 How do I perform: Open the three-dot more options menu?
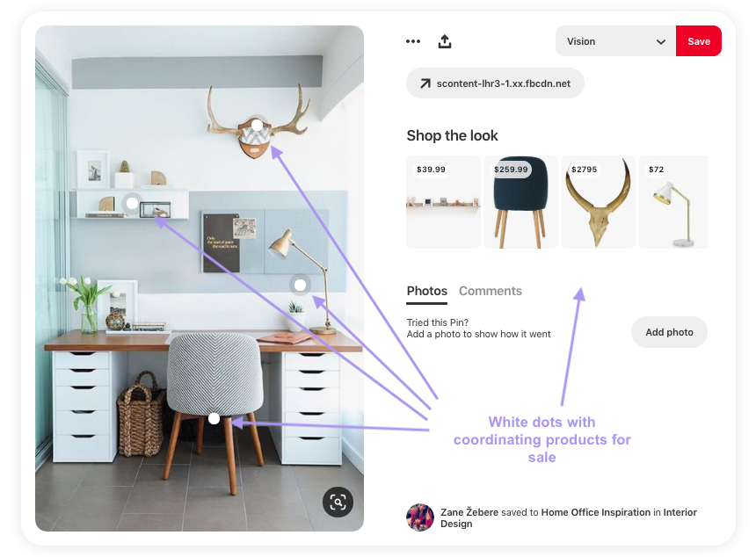coord(412,41)
